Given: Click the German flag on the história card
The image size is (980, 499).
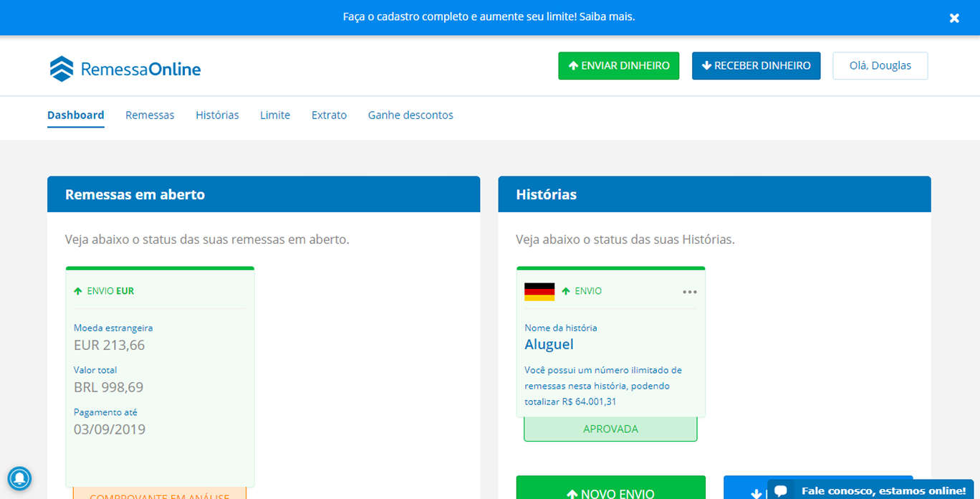Looking at the screenshot, I should click(x=539, y=291).
